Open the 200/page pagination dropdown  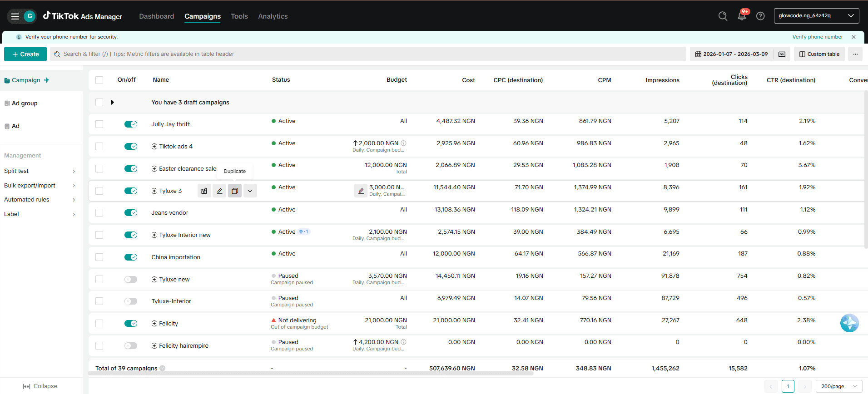(x=838, y=386)
